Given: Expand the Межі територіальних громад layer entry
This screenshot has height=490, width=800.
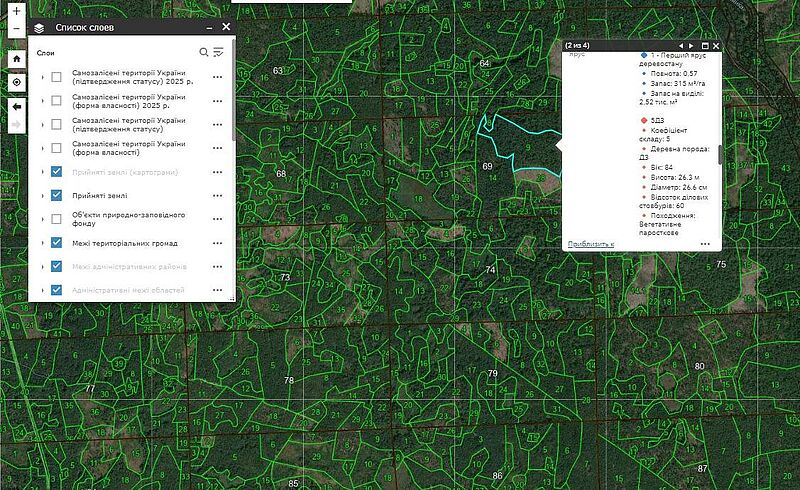Looking at the screenshot, I should coord(42,243).
